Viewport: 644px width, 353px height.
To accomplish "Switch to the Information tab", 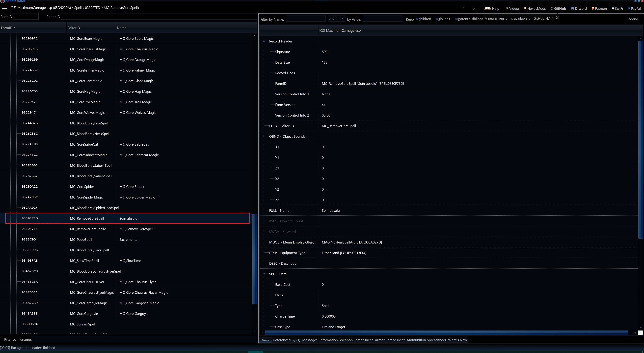I will (329, 340).
